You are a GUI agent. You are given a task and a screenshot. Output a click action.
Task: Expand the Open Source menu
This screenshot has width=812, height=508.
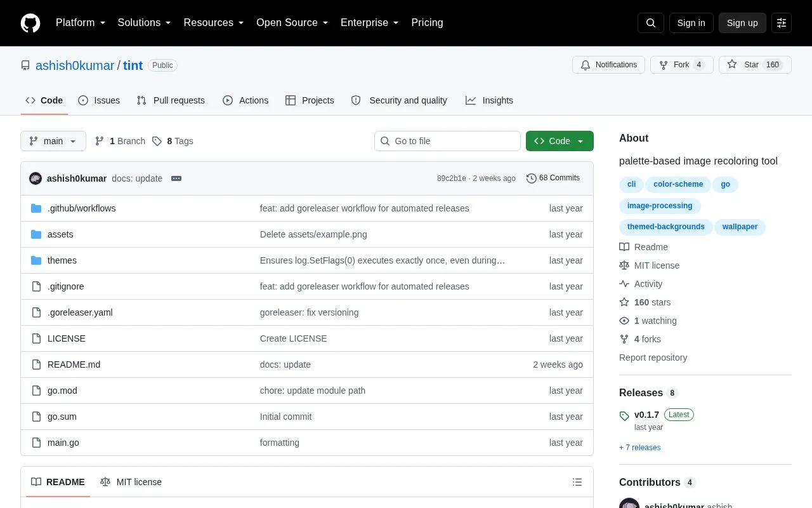(292, 23)
